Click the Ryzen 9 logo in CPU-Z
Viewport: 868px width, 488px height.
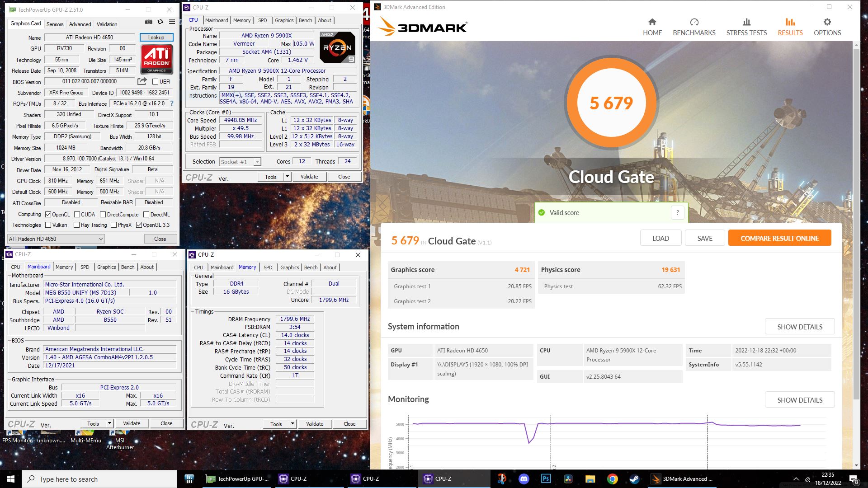[337, 47]
